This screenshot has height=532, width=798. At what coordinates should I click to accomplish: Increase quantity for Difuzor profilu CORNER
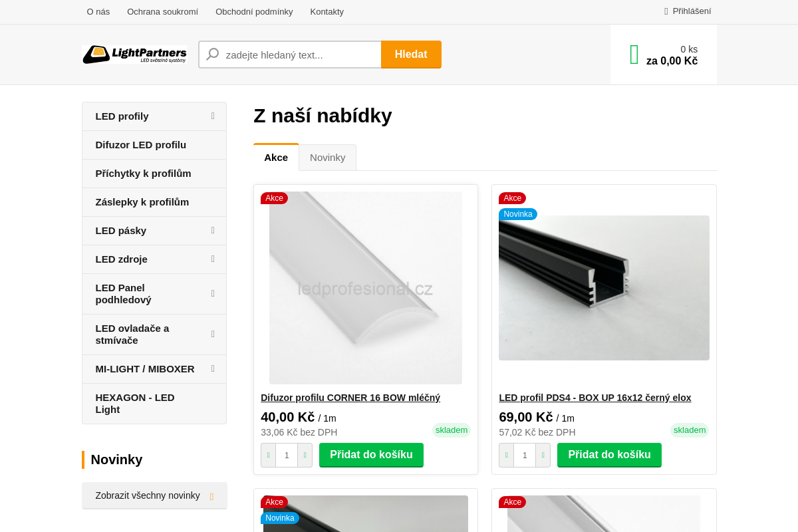pyautogui.click(x=305, y=456)
